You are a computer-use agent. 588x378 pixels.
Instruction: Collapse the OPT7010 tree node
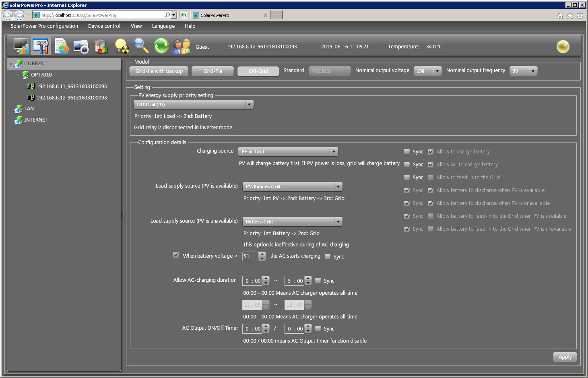click(17, 75)
